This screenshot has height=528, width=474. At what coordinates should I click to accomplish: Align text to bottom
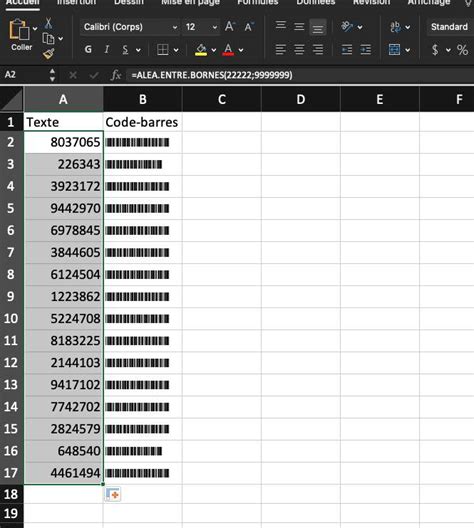point(317,28)
